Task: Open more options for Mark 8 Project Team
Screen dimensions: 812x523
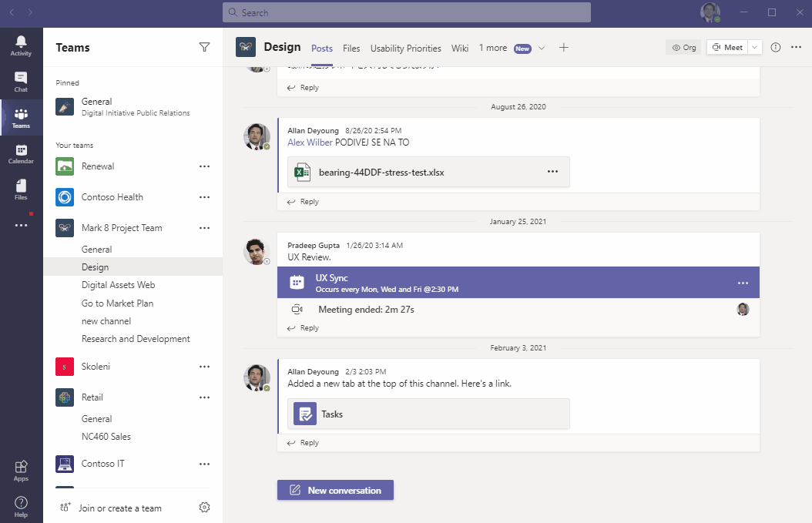Action: pyautogui.click(x=205, y=228)
